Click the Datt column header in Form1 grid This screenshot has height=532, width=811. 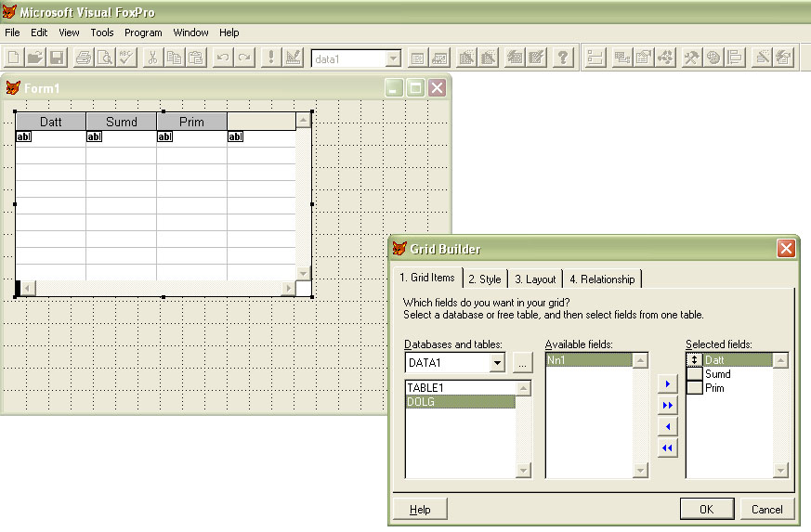[51, 122]
